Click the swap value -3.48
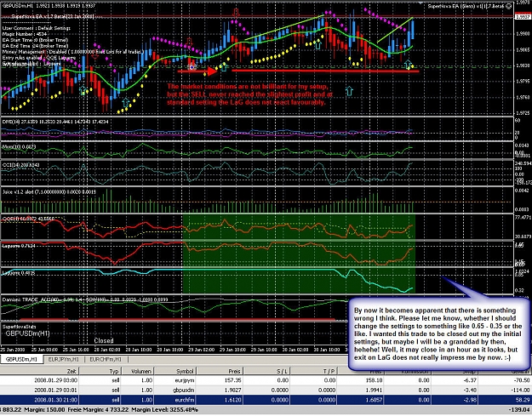 [x=470, y=390]
